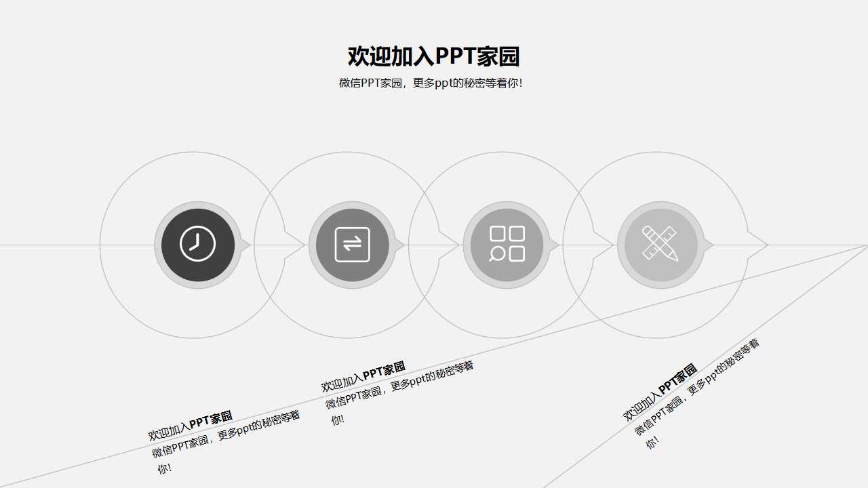Screen dimensions: 868x488
Task: Select the subtitle text under the main title
Action: click(433, 84)
